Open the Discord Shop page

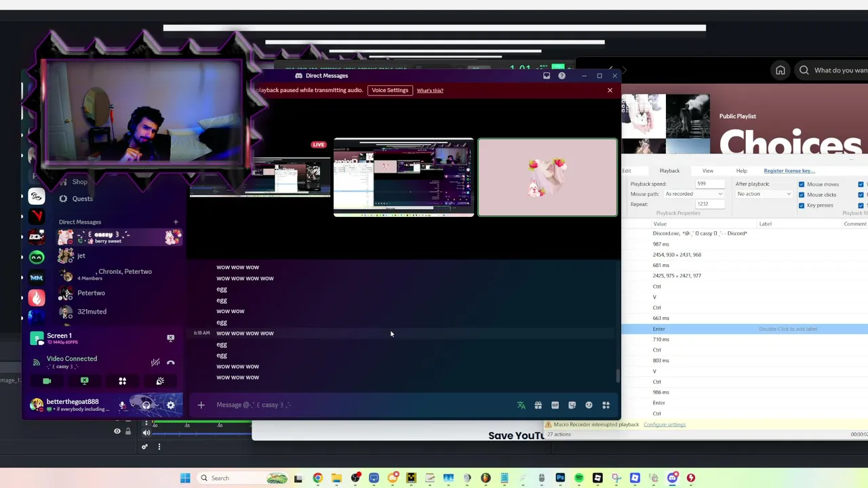click(x=73, y=182)
